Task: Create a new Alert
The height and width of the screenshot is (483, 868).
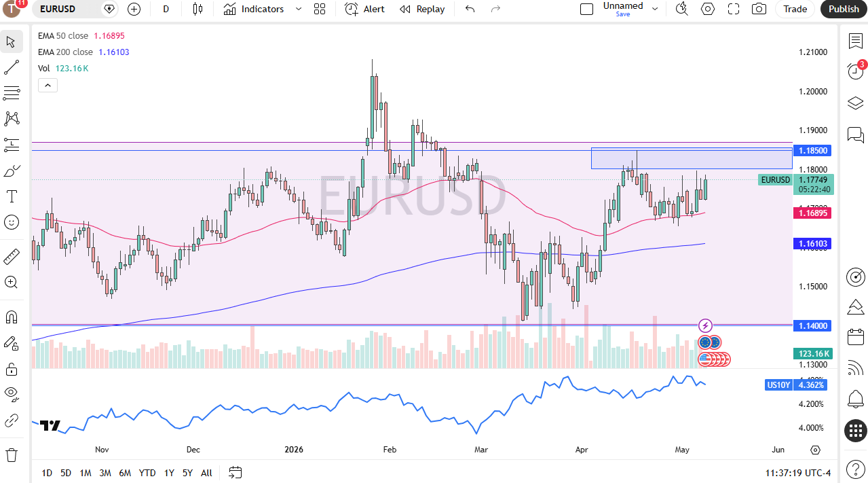Action: pyautogui.click(x=364, y=9)
